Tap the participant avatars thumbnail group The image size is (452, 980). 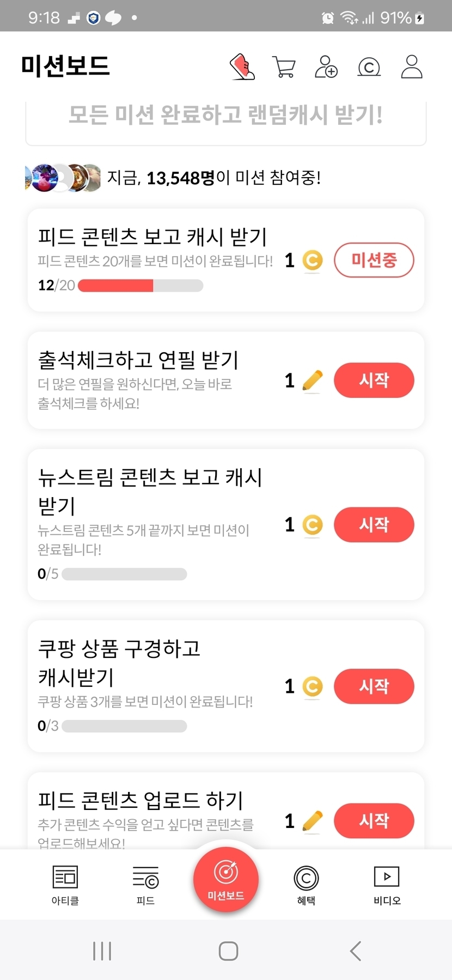click(63, 178)
